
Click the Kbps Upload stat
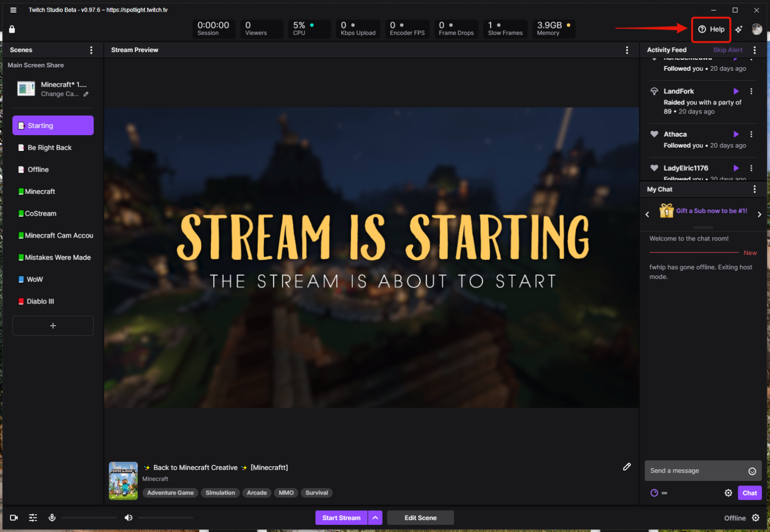358,29
